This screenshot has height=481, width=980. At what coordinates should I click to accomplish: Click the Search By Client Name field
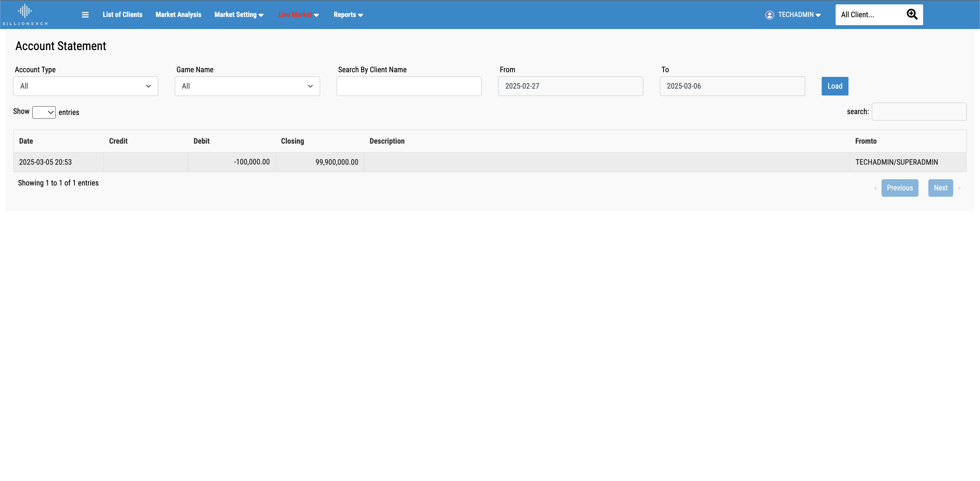point(409,86)
